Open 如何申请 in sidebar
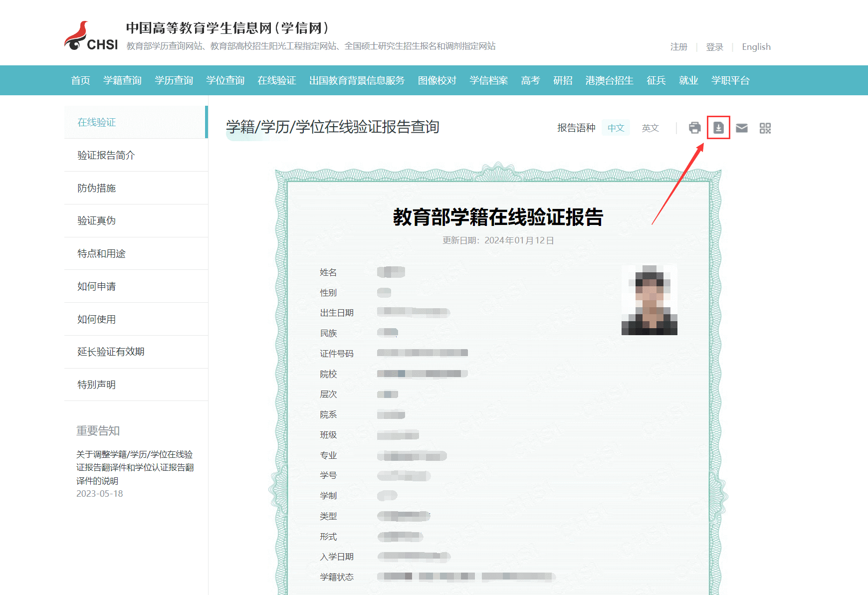The width and height of the screenshot is (868, 595). click(136, 286)
